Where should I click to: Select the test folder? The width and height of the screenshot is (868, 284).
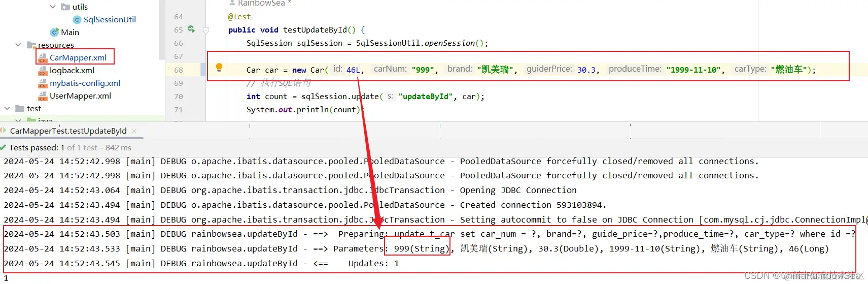point(34,108)
